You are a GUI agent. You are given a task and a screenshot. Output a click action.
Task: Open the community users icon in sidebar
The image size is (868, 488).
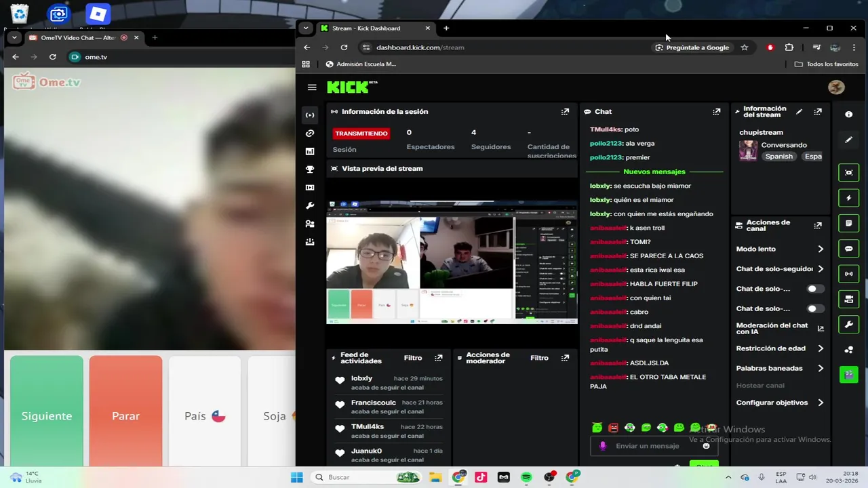pyautogui.click(x=310, y=224)
